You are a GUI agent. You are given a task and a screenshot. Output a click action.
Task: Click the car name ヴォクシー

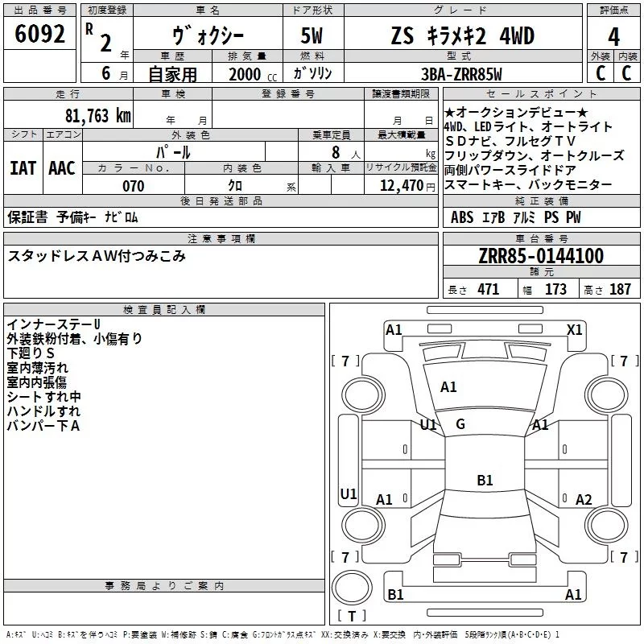pyautogui.click(x=208, y=36)
